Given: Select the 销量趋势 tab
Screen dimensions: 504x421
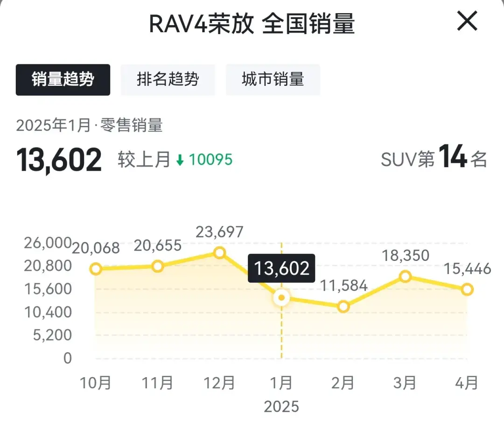Looking at the screenshot, I should [x=63, y=80].
